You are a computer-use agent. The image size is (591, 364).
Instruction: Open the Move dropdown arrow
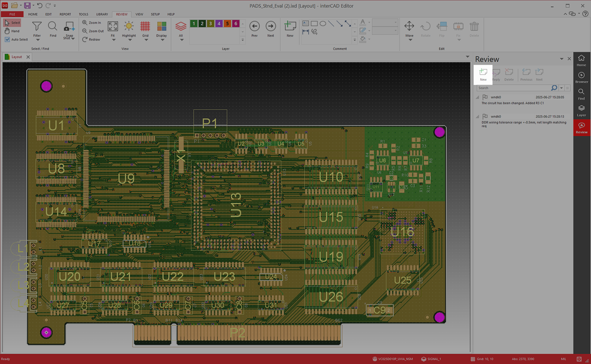(x=410, y=40)
